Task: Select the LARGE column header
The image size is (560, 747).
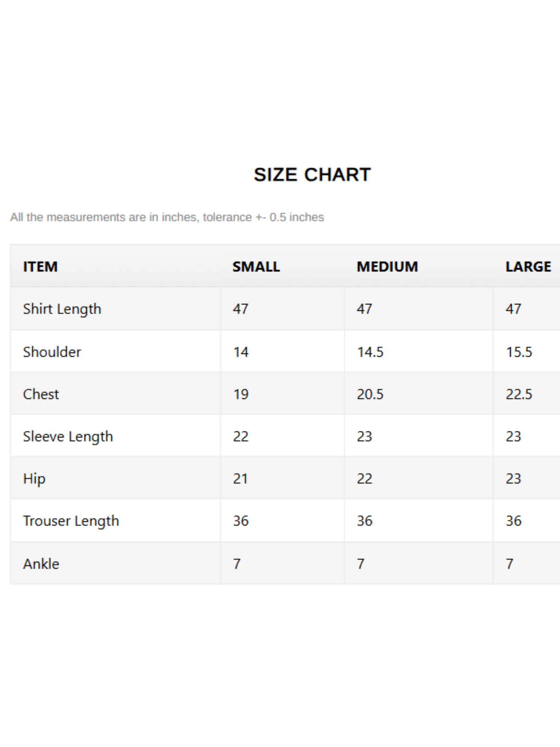Action: [528, 267]
